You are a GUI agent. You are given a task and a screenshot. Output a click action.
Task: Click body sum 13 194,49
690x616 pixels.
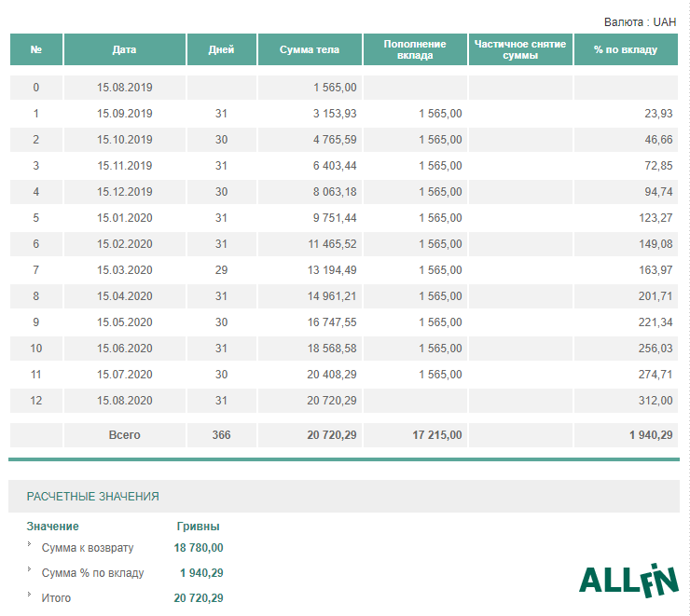pos(332,270)
